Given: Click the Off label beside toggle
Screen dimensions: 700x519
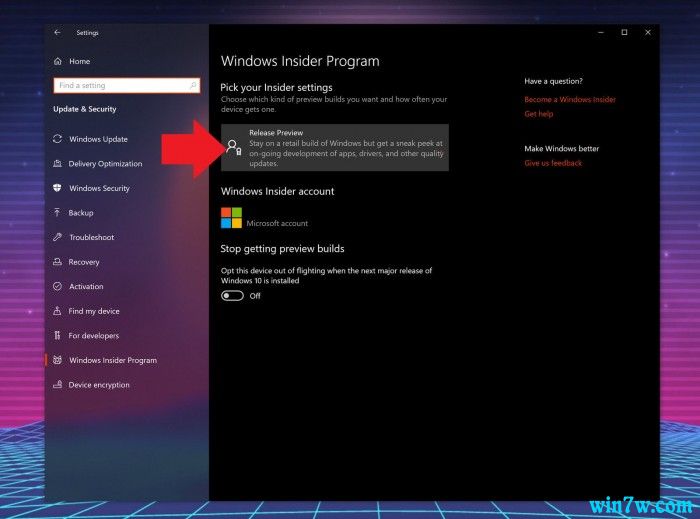Looking at the screenshot, I should 255,296.
